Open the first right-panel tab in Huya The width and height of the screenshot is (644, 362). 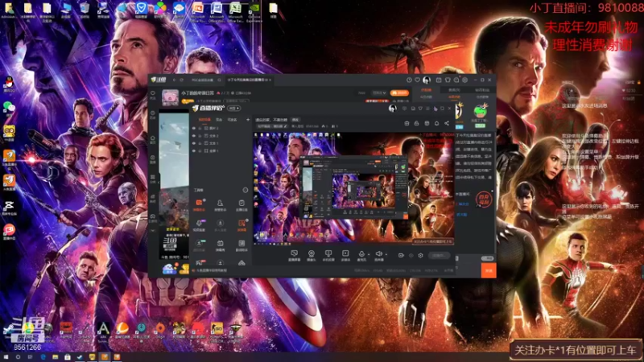[x=427, y=89]
